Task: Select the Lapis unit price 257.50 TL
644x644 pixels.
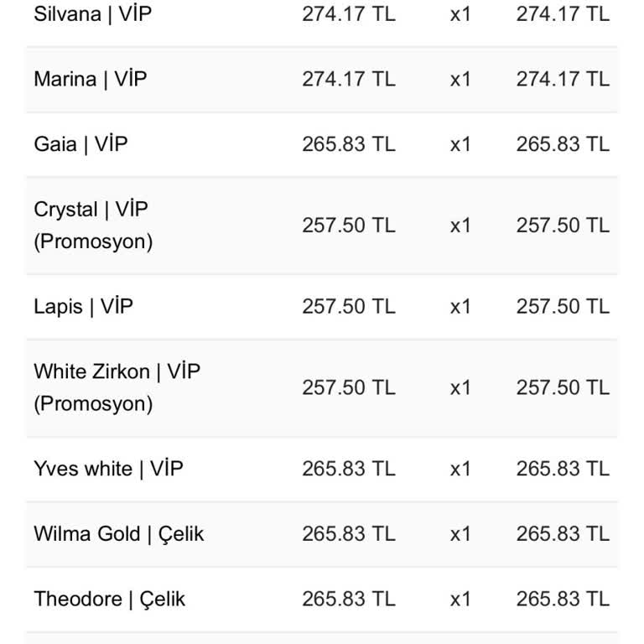Action: (349, 307)
